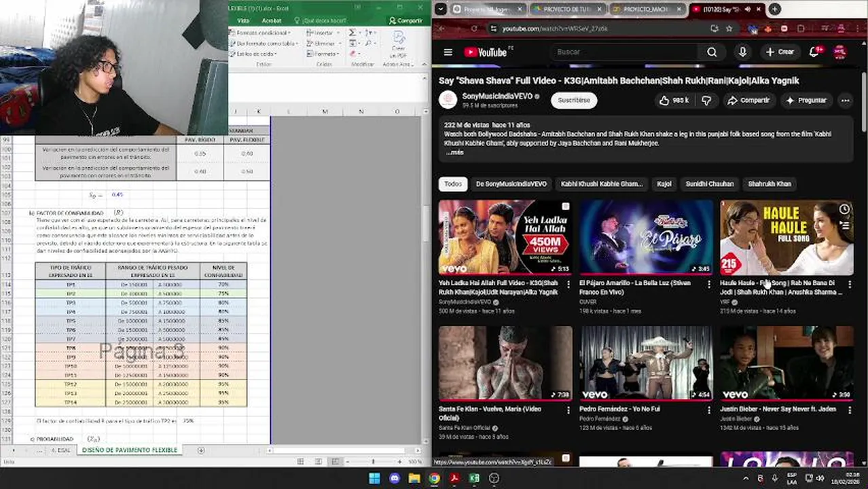Open YouTube notifications bell
The height and width of the screenshot is (489, 868).
pos(814,52)
